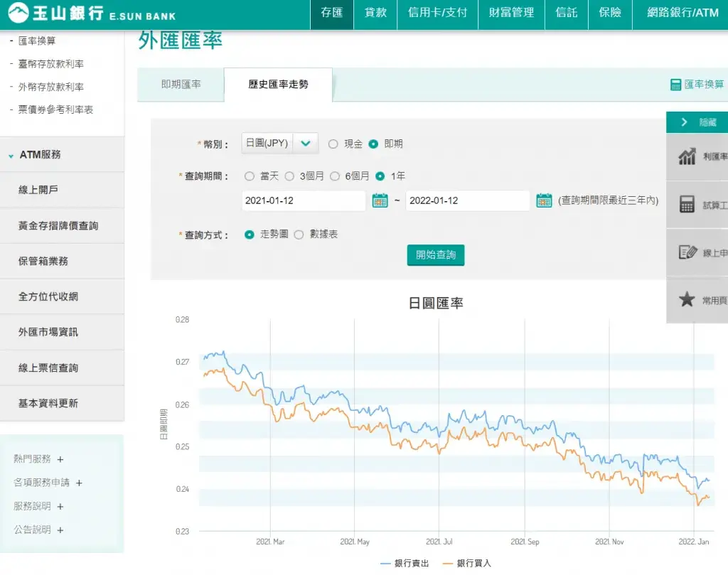Image resolution: width=728 pixels, height=575 pixels.
Task: Open 線上票信查詢 sidebar item
Action: point(63,367)
